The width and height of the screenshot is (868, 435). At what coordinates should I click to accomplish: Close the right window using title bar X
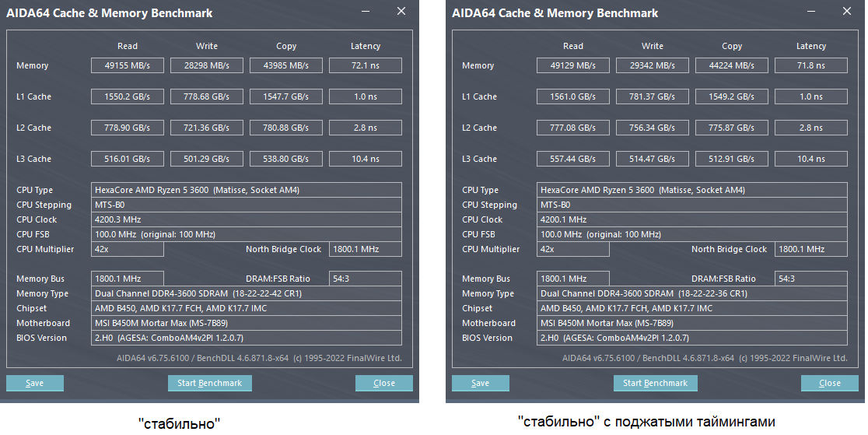click(x=847, y=12)
